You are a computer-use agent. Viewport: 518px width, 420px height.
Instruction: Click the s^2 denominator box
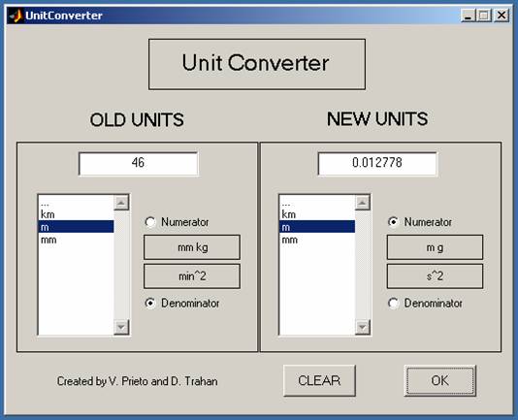(x=435, y=275)
